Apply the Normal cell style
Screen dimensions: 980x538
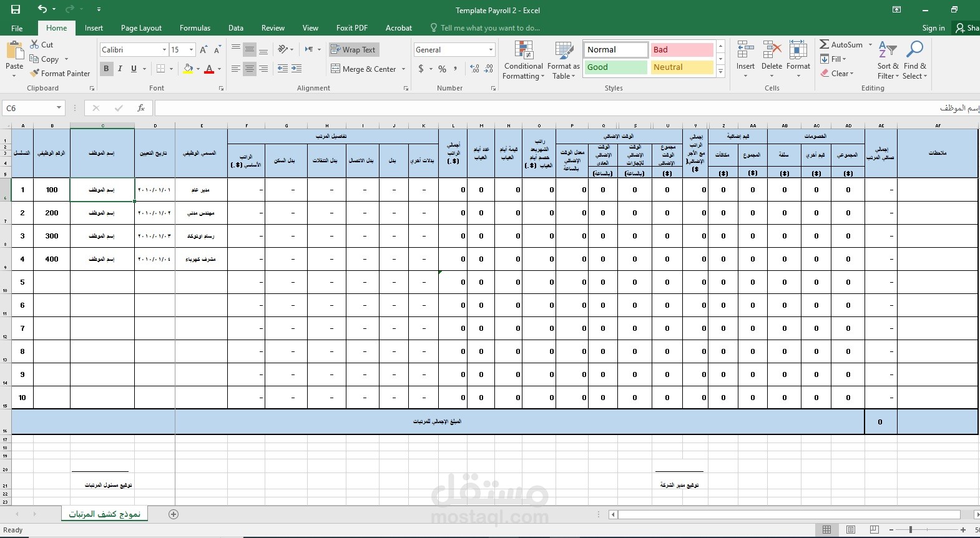[x=615, y=50]
